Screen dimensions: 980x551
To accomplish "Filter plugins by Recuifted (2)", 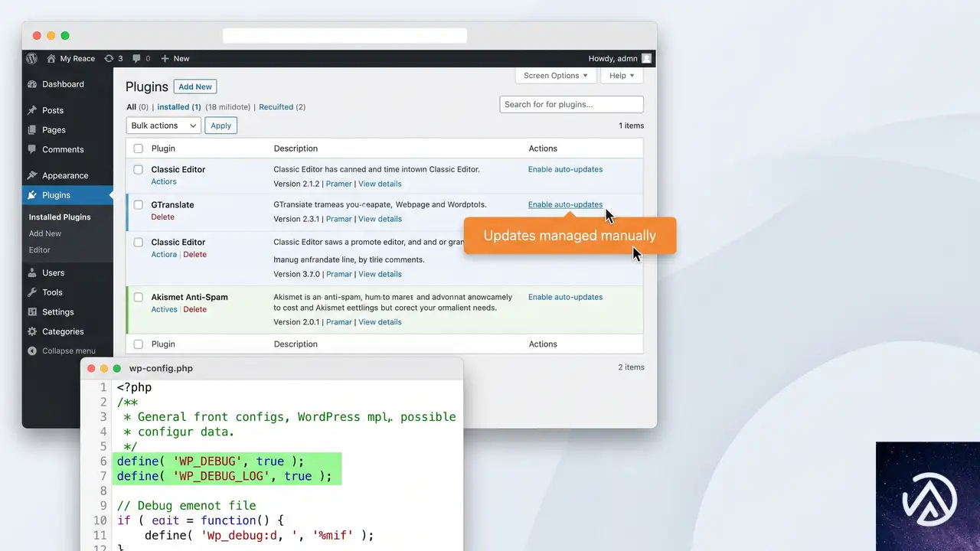I will (282, 107).
